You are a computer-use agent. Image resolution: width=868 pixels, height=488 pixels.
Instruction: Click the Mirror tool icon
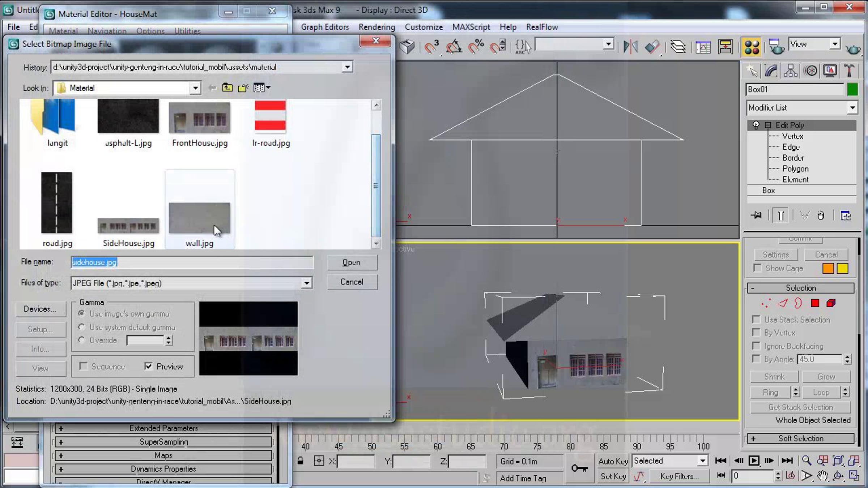(x=630, y=47)
